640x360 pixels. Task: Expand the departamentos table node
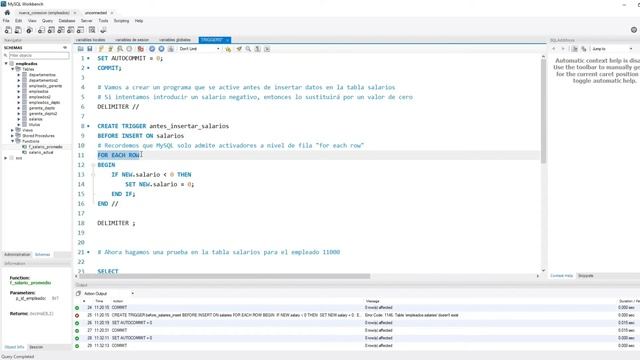tap(18, 75)
